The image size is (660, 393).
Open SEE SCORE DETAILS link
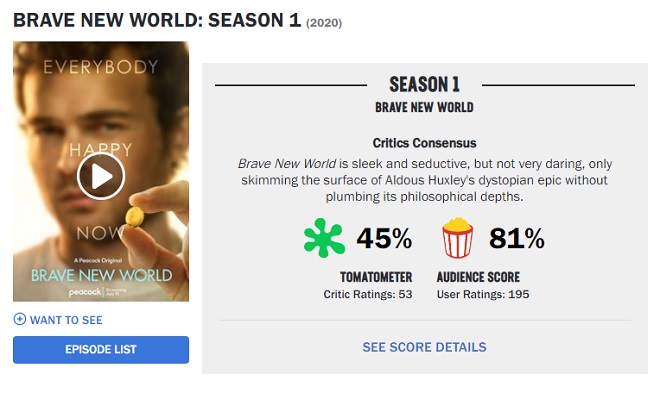click(424, 347)
